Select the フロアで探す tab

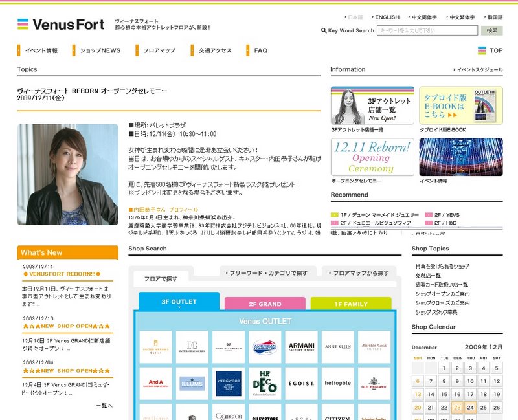coord(161,279)
